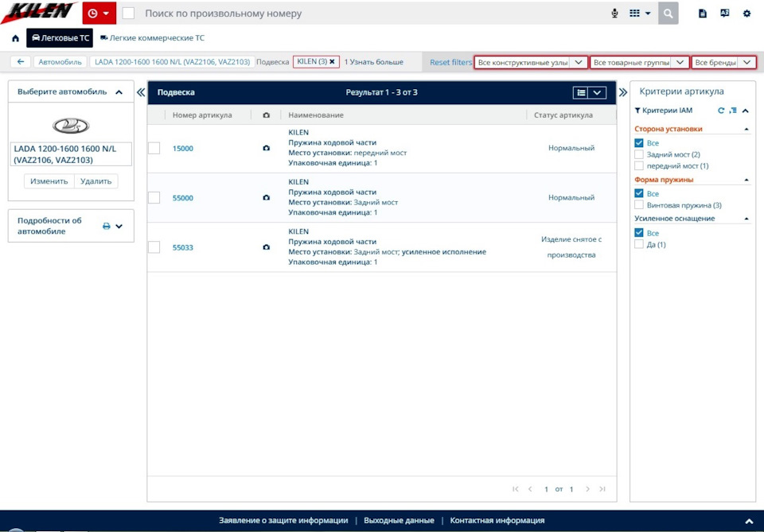Viewport: 764px width, 532px height.
Task: Open 'Все конструктивные узлы' dropdown
Action: tap(531, 62)
